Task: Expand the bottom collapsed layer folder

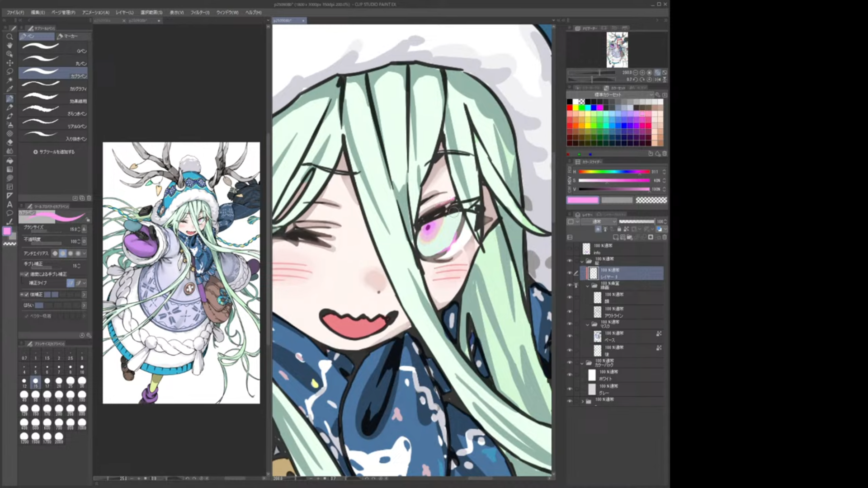Action: pyautogui.click(x=582, y=401)
